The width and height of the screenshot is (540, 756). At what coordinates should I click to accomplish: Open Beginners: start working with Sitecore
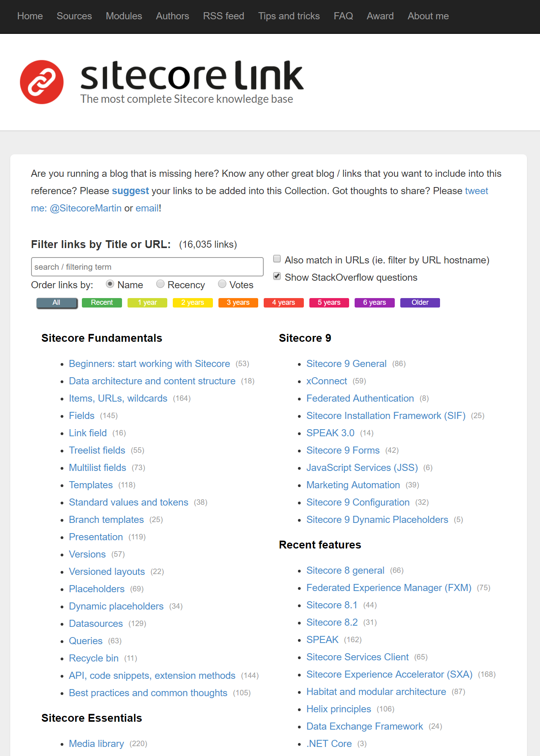[149, 364]
